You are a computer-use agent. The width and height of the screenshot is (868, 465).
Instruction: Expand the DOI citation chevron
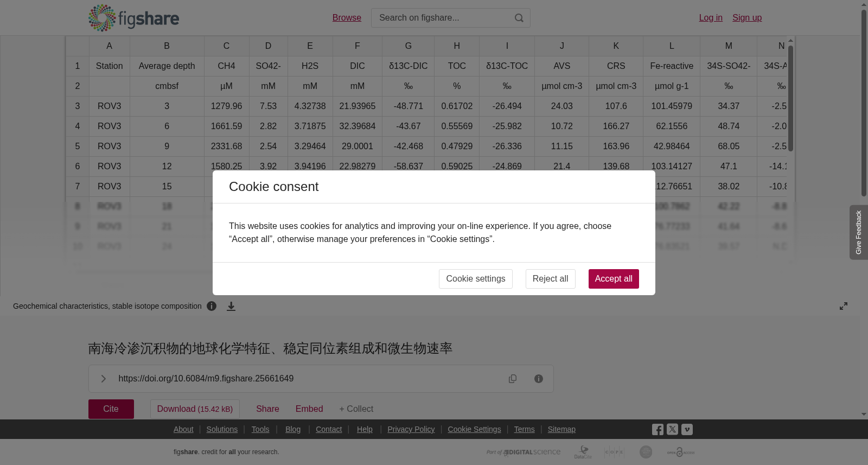(x=103, y=379)
